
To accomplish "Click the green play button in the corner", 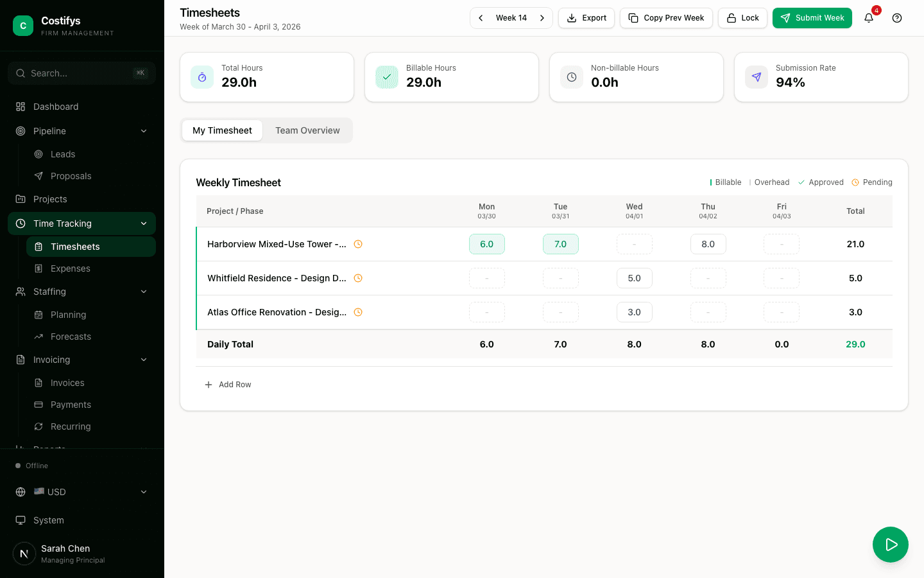I will pos(891,545).
